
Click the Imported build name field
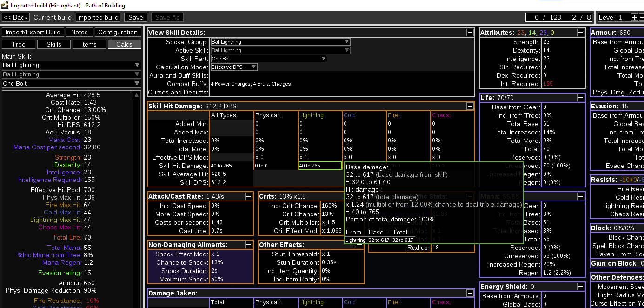pyautogui.click(x=98, y=17)
